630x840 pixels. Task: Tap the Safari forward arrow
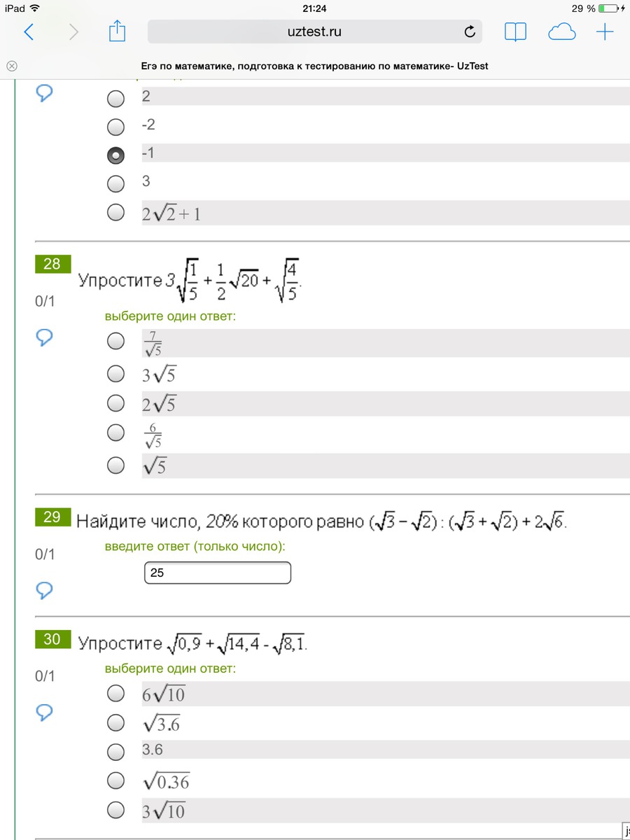(x=73, y=31)
